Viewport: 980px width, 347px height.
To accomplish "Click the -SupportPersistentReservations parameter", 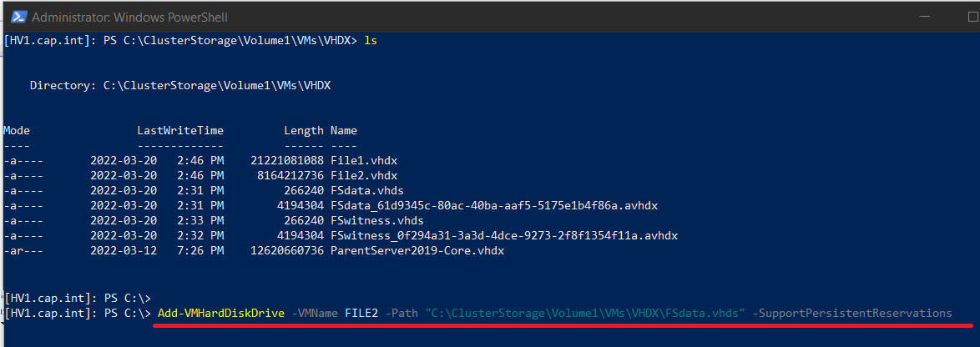I will point(852,313).
